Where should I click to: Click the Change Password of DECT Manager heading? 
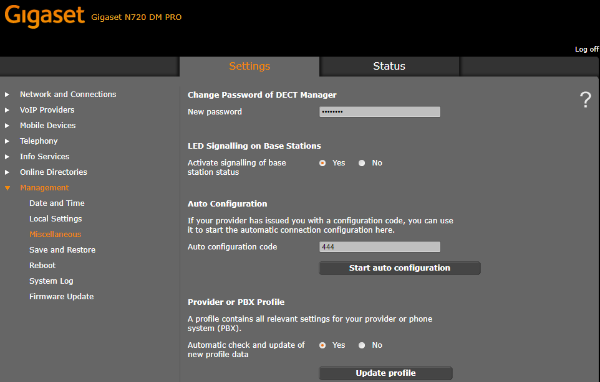pos(262,95)
